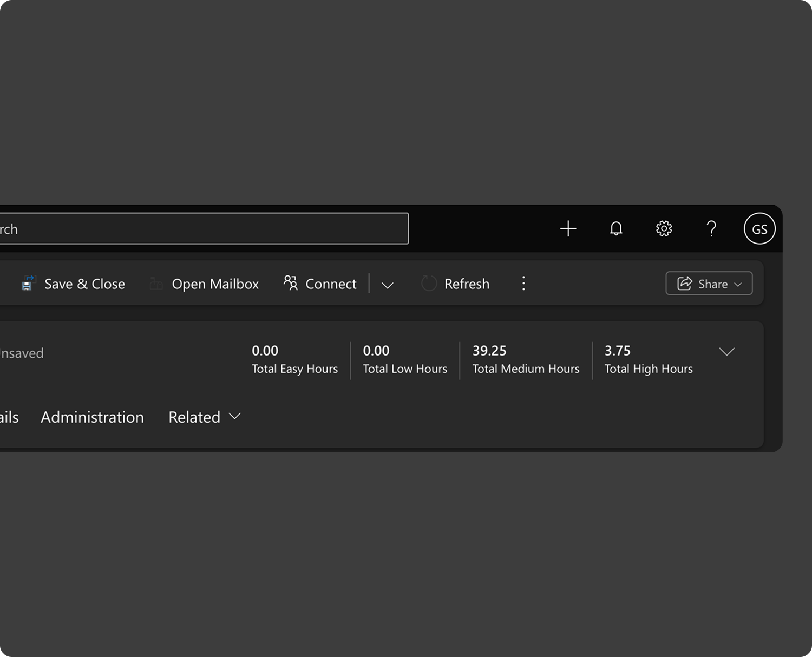Click the plus icon to create new record
Viewport: 812px width, 657px height.
[568, 229]
